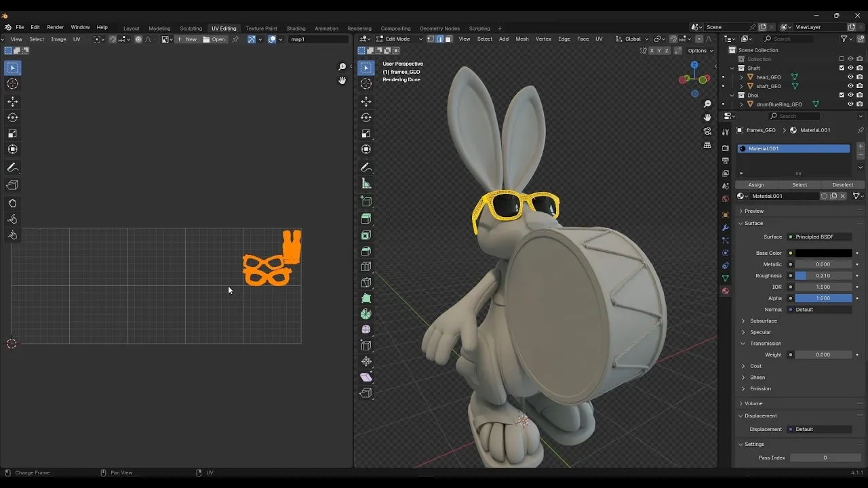
Task: Hide shaft_GEO in viewport with eye icon
Action: 850,86
